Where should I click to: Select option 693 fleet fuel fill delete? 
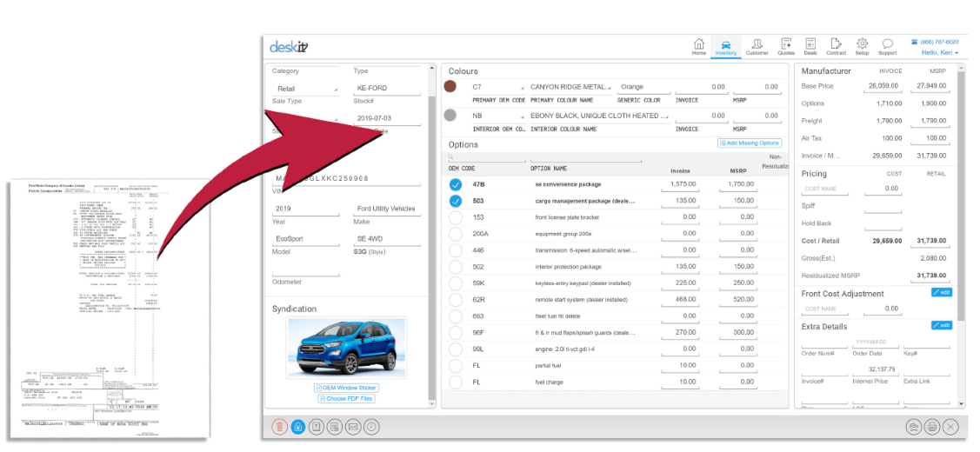click(x=456, y=316)
